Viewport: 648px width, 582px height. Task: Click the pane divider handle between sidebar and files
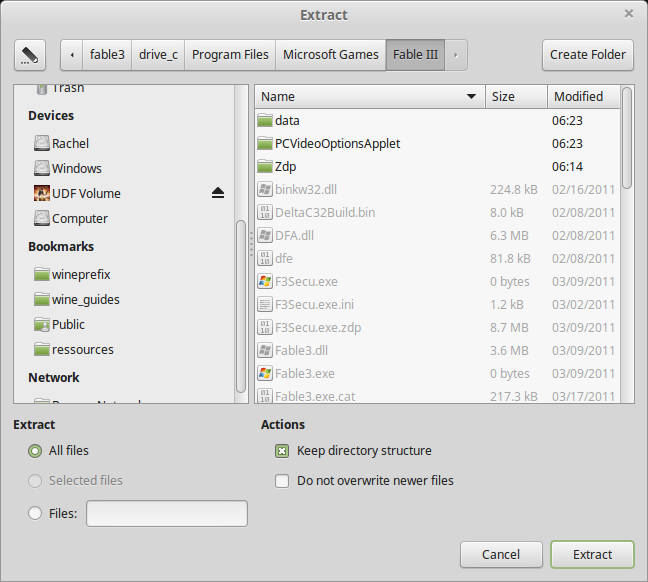click(251, 244)
